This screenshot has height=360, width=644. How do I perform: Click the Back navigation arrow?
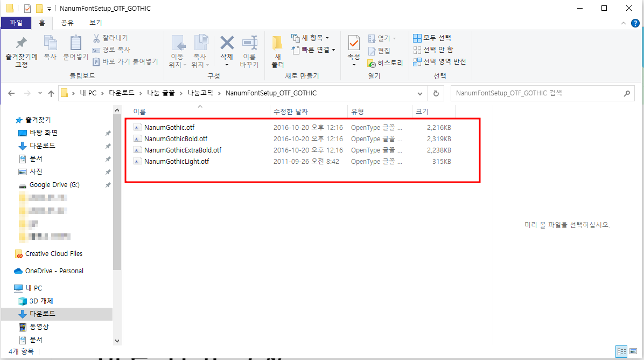11,93
